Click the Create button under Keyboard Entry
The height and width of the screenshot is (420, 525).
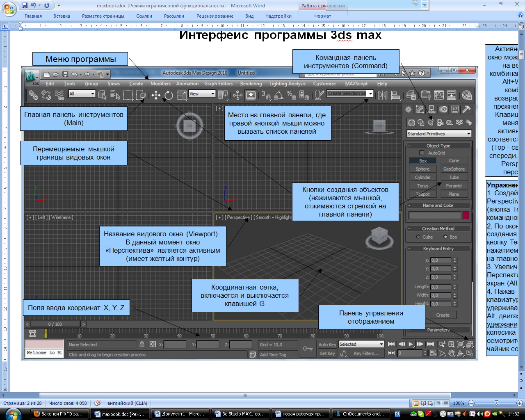[x=443, y=315]
